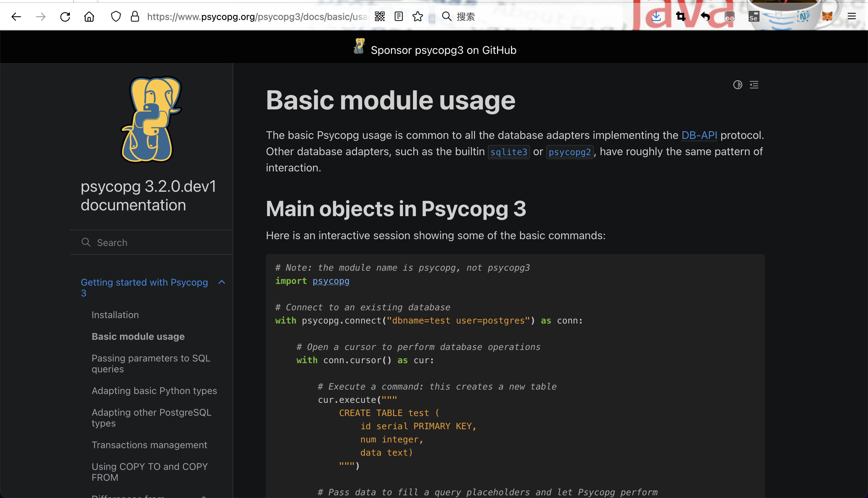
Task: Open Transactions management in sidebar
Action: point(149,444)
